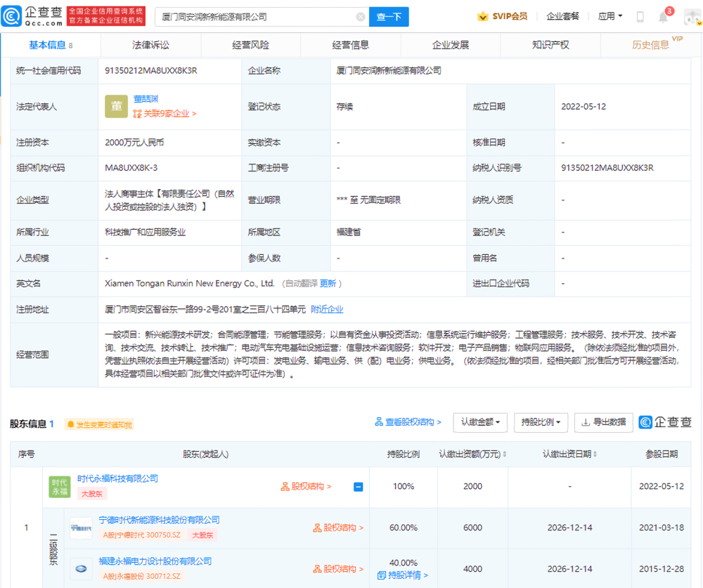This screenshot has width=703, height=588.
Task: Open 宁德时代新能源科技股份有限公司 link
Action: point(159,520)
